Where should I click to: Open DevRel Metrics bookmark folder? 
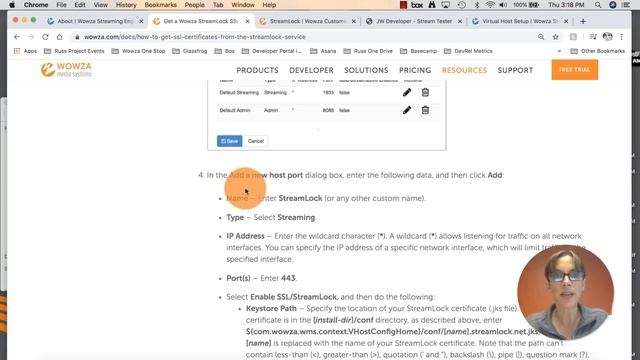(468, 51)
